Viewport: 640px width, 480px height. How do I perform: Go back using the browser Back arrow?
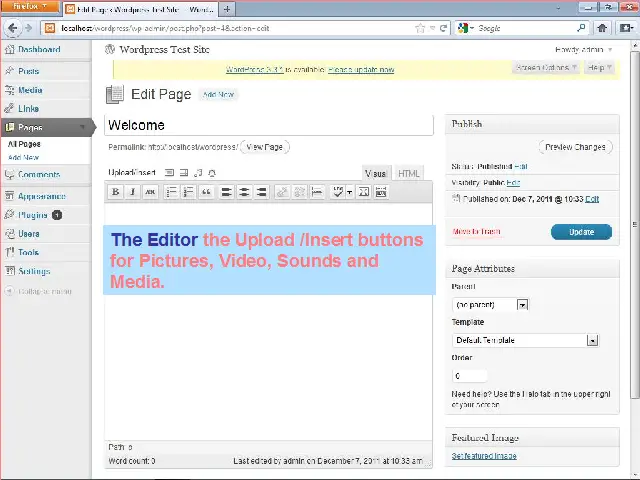(12, 28)
